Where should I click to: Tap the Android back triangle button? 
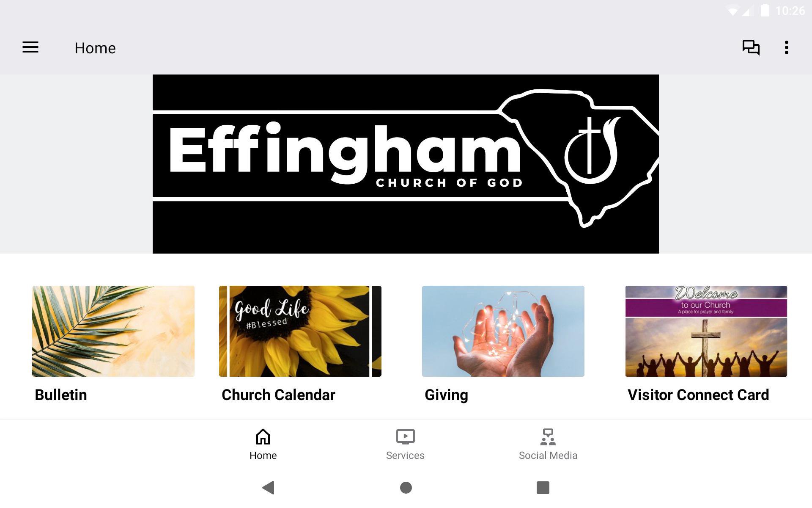click(269, 488)
